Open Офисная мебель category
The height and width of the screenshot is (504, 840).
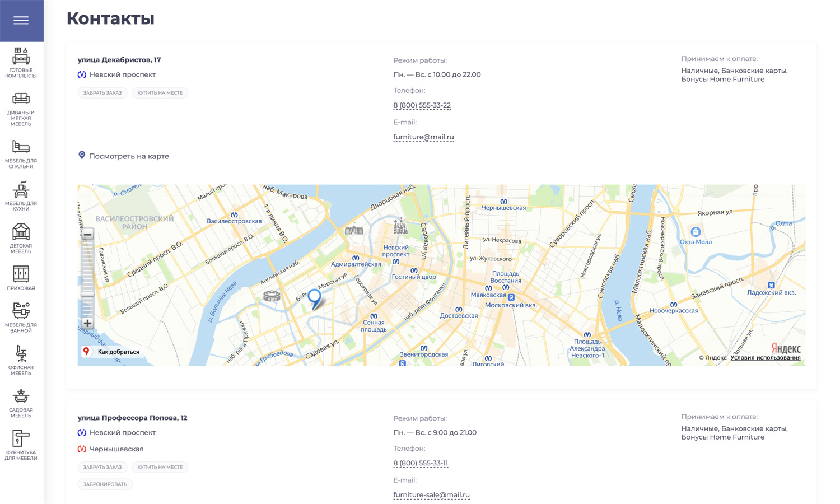pyautogui.click(x=21, y=360)
